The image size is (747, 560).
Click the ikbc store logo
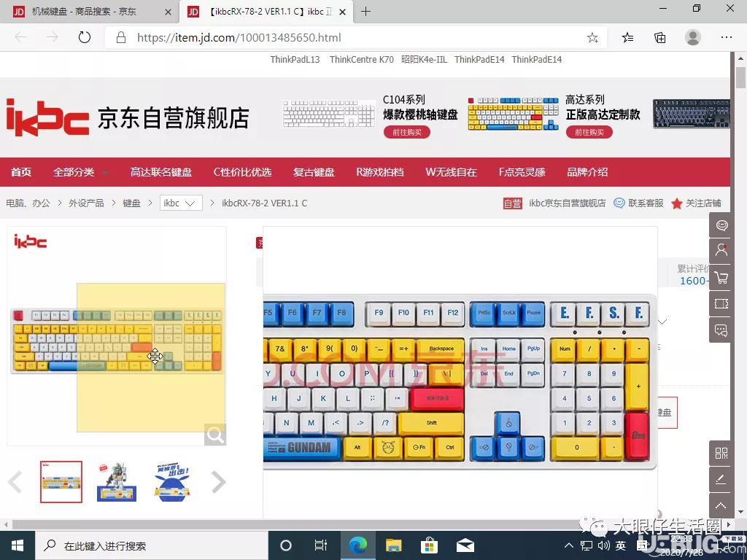pyautogui.click(x=47, y=117)
